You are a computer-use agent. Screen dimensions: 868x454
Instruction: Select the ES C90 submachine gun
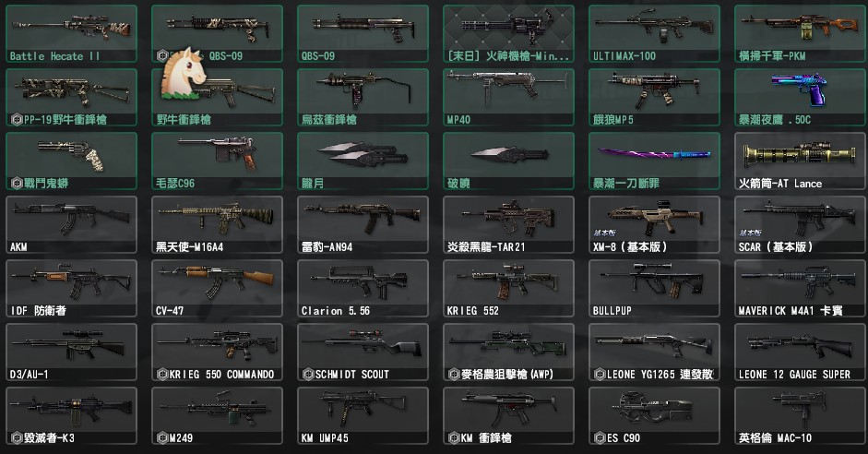point(654,415)
